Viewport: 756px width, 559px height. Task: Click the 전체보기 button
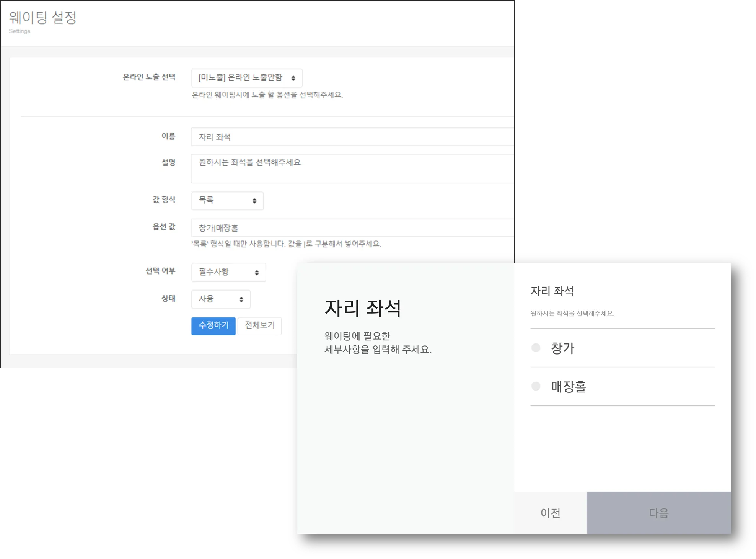tap(259, 326)
